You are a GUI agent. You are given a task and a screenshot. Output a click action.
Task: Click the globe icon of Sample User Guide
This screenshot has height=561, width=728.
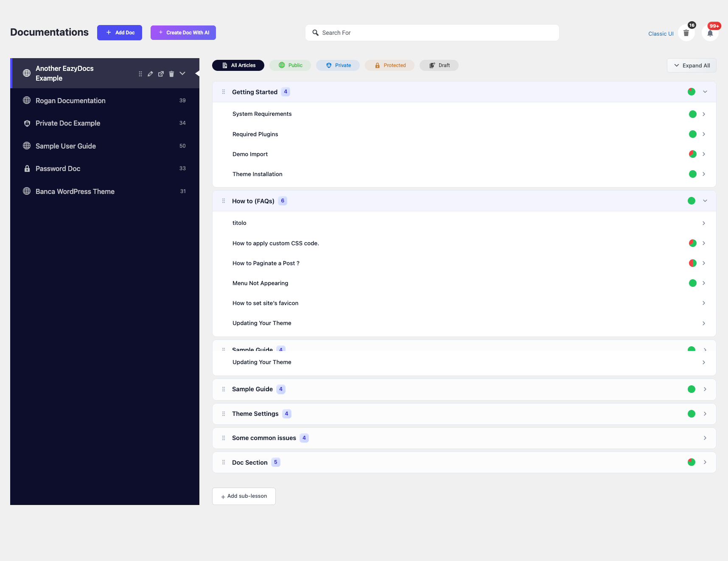[x=27, y=146]
